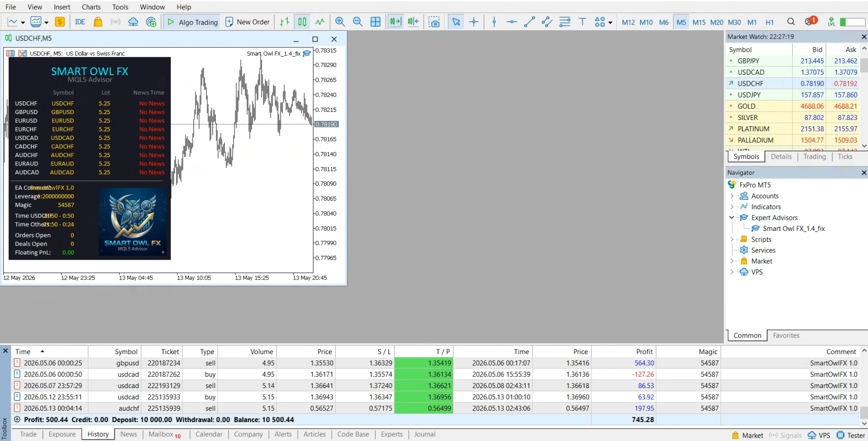Select the trendline drawing tool
Viewport: 868px width, 441px height.
[529, 22]
